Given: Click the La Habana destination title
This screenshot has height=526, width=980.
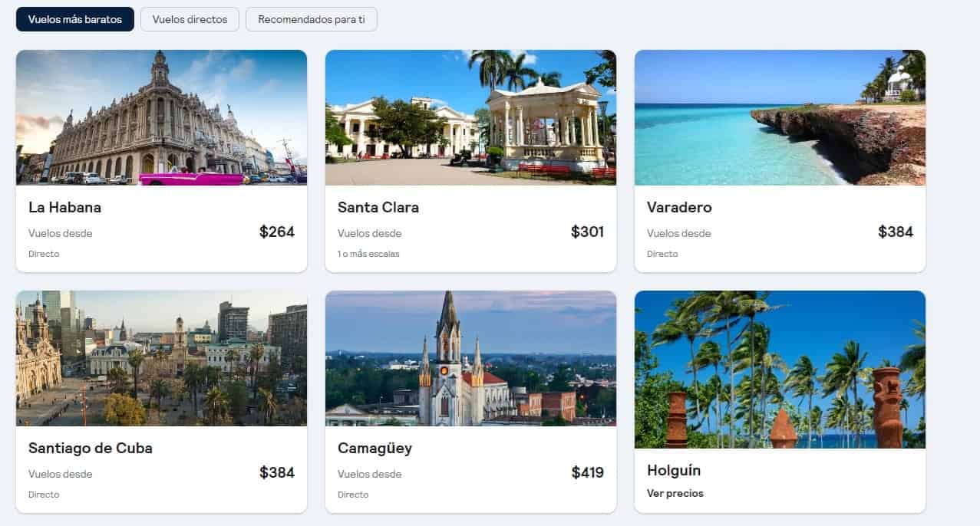Looking at the screenshot, I should (x=64, y=207).
